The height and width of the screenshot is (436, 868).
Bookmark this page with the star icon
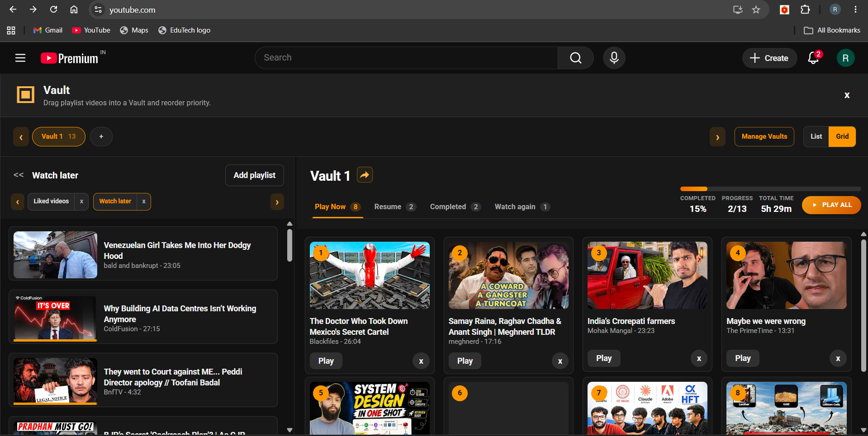click(756, 9)
